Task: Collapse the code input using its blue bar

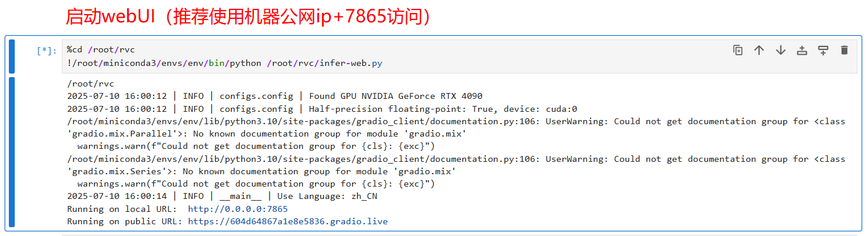Action: pos(12,56)
